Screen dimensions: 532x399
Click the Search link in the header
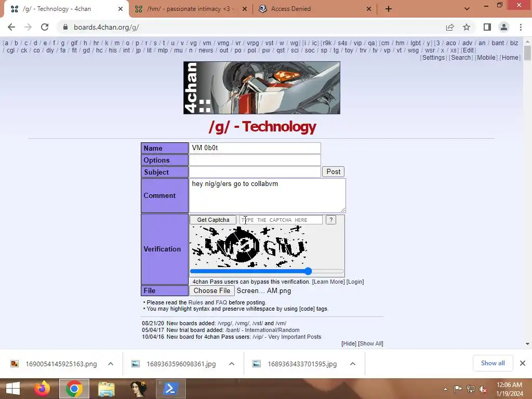[461, 57]
